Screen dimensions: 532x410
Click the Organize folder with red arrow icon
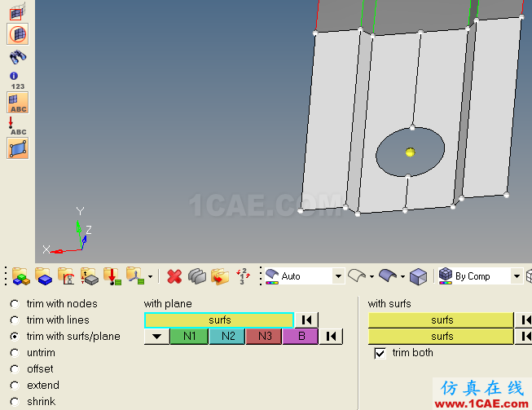(x=220, y=276)
